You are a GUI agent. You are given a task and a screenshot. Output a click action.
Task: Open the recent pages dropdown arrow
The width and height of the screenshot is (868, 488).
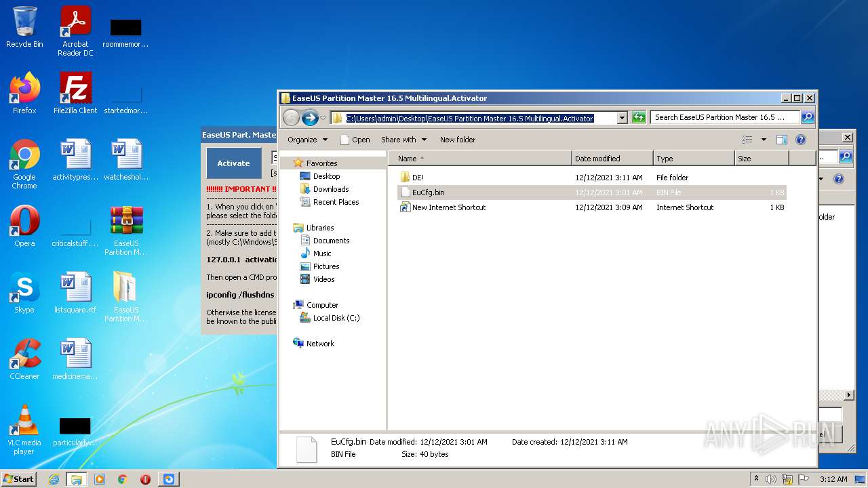(x=323, y=118)
